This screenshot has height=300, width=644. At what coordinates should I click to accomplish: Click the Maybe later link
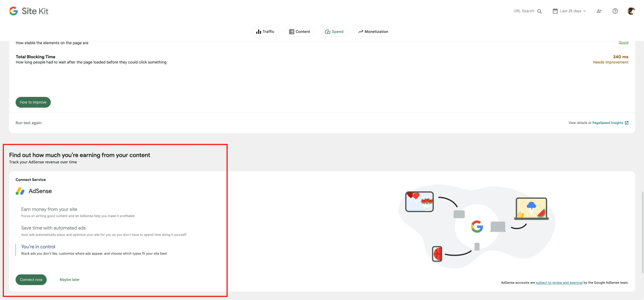click(69, 280)
